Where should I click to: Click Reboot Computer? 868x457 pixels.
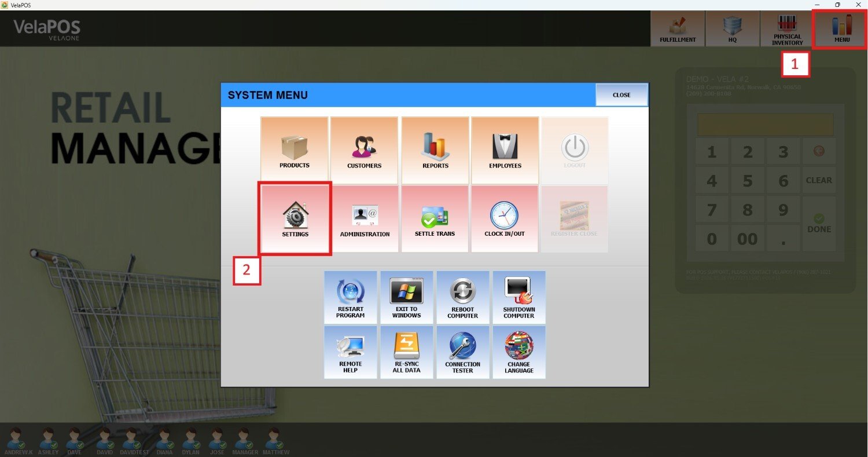pyautogui.click(x=462, y=297)
